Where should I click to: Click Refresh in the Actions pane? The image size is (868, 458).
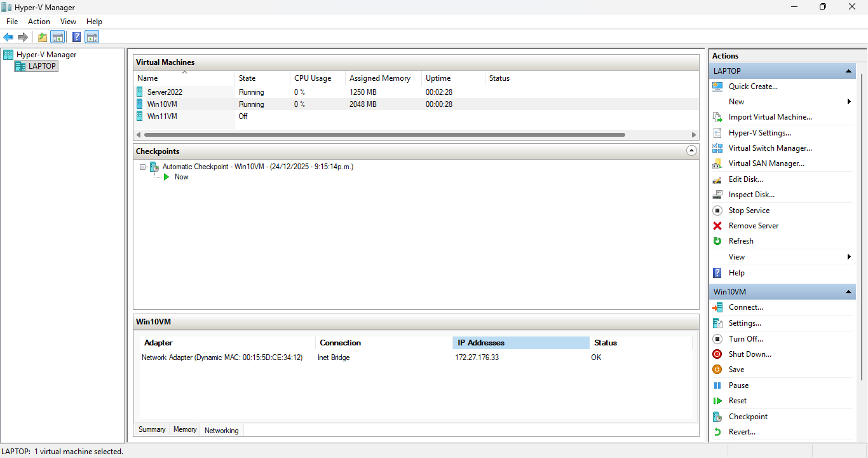pyautogui.click(x=741, y=241)
